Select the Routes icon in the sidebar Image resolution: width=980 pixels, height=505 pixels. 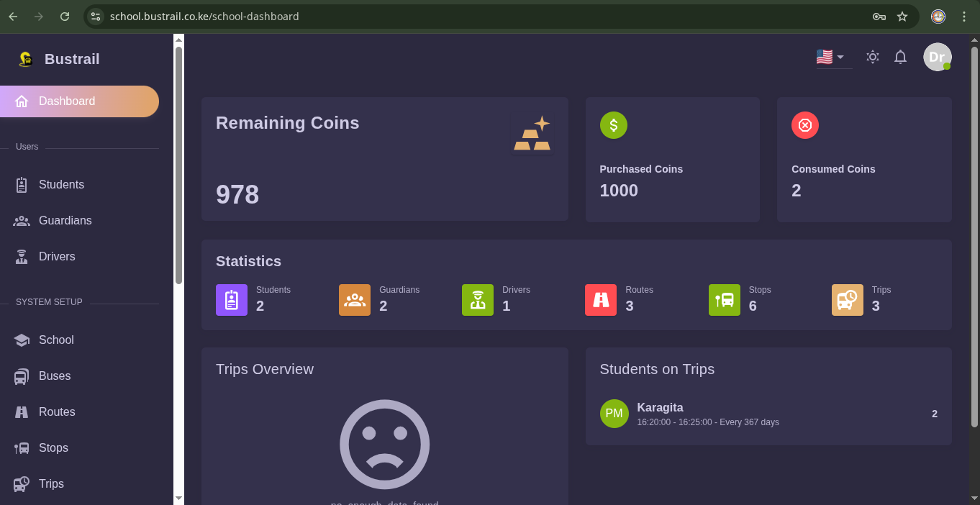click(x=22, y=411)
